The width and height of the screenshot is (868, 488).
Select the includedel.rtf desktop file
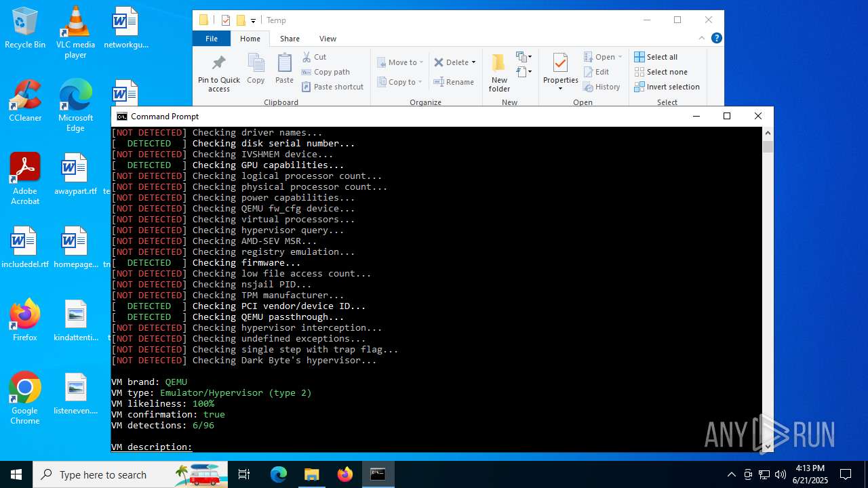25,248
